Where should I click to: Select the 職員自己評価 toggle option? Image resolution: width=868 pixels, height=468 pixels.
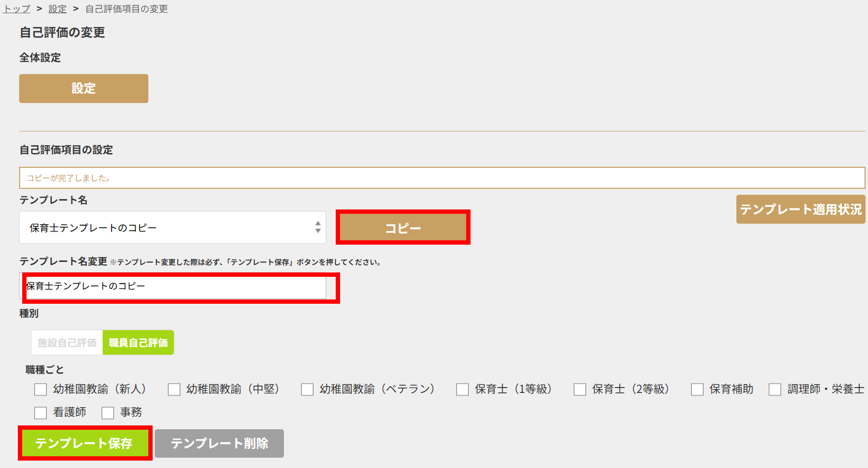pos(138,342)
